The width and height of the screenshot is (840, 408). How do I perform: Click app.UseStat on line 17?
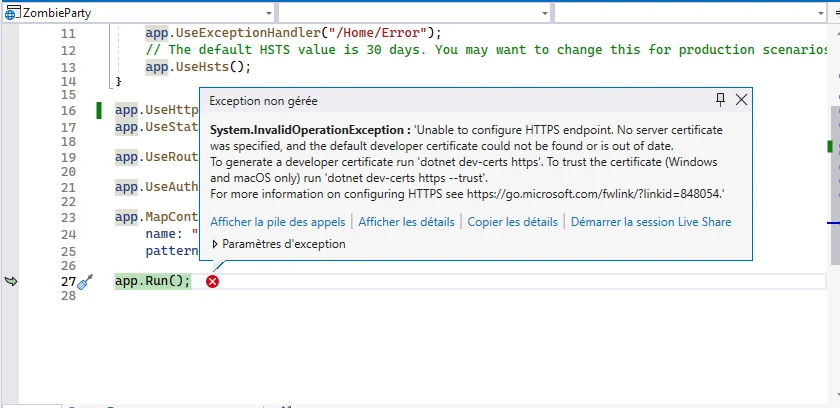coord(156,127)
